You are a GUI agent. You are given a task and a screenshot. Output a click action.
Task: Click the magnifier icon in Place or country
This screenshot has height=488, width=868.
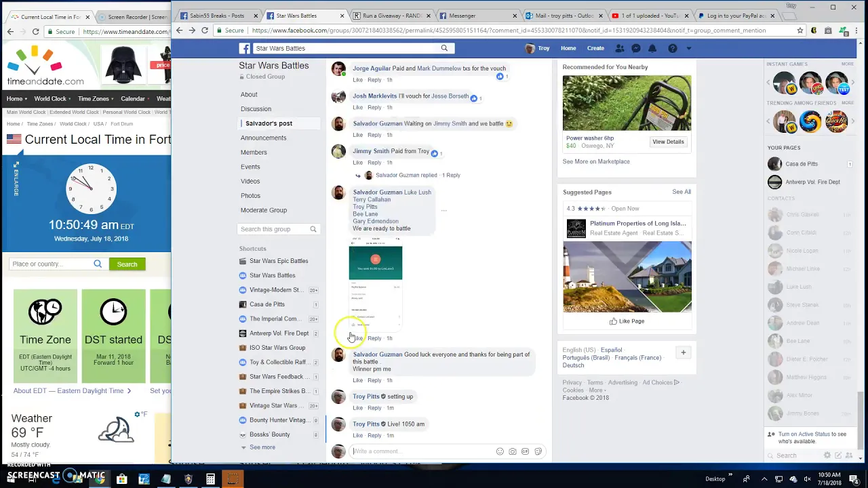tap(98, 264)
